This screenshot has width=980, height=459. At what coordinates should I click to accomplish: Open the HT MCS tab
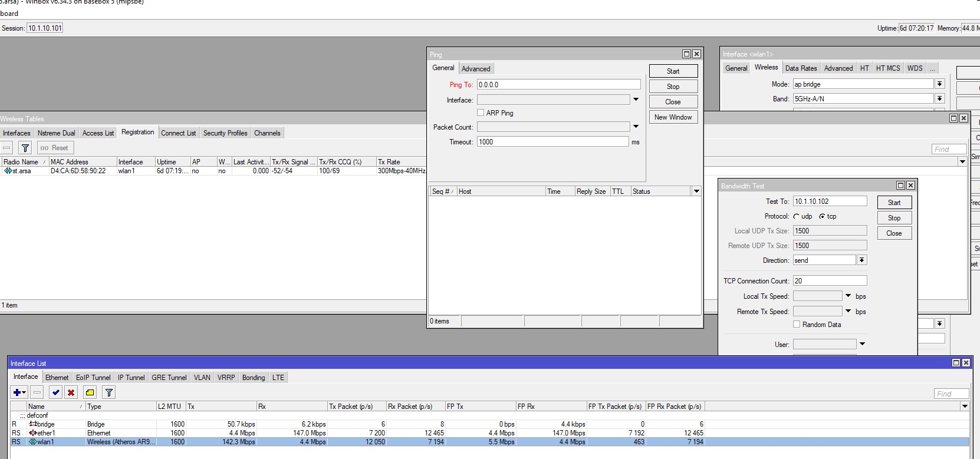click(888, 68)
